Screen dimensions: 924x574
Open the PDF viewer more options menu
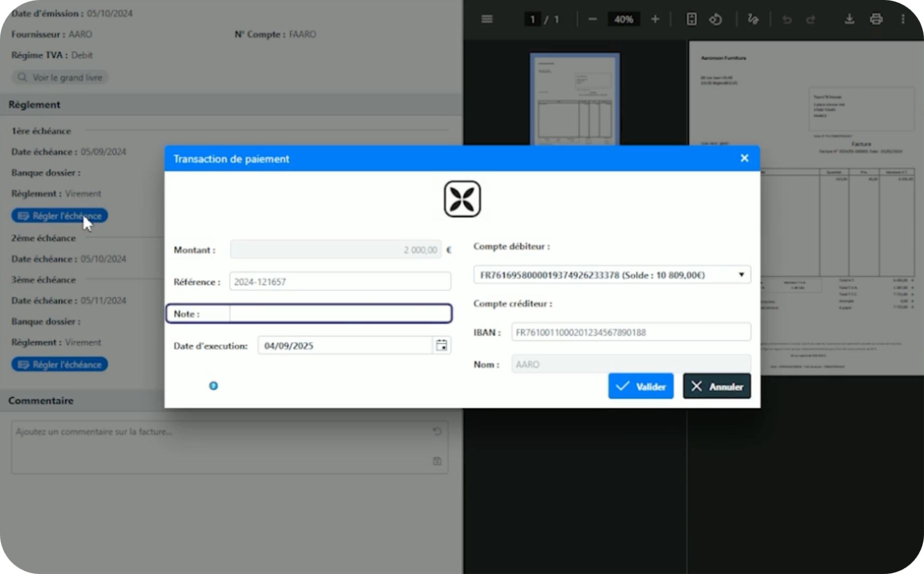point(903,19)
